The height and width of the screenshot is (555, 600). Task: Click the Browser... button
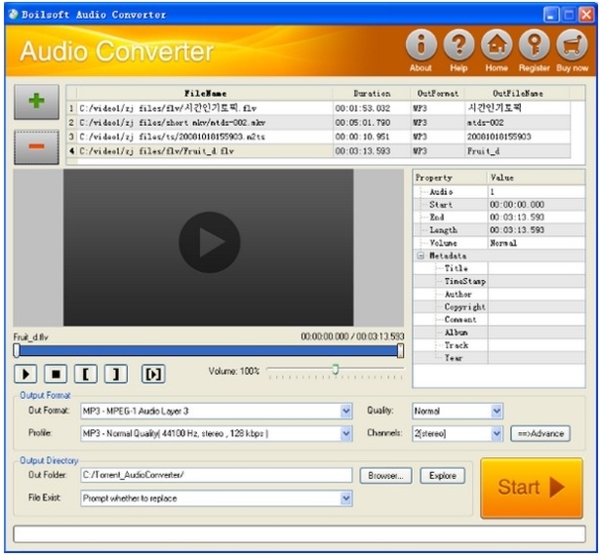(x=386, y=475)
